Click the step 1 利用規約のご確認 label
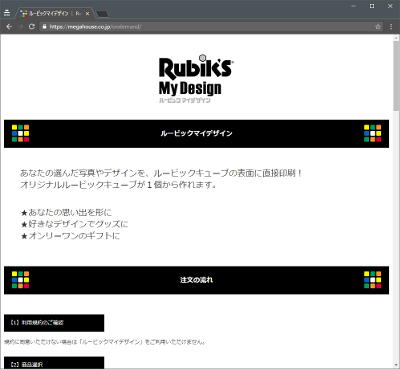400x369 pixels. click(54, 323)
